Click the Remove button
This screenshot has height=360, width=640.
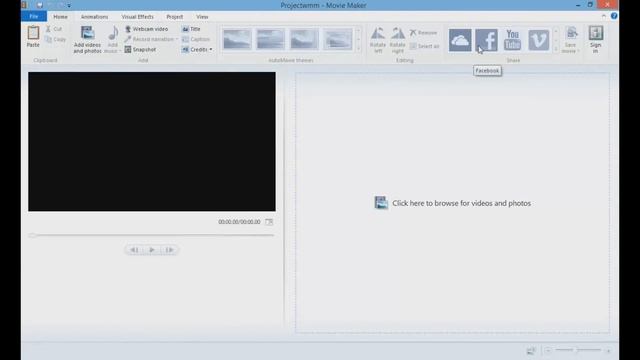pyautogui.click(x=423, y=32)
